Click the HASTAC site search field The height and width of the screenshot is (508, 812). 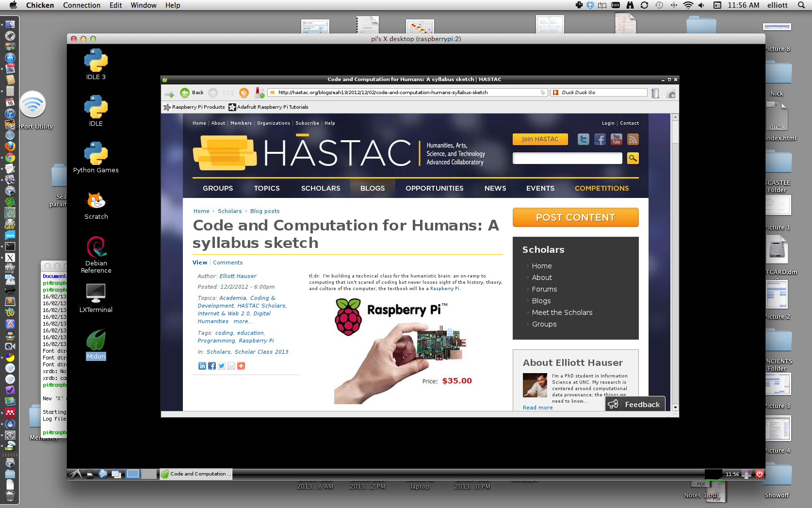tap(567, 158)
